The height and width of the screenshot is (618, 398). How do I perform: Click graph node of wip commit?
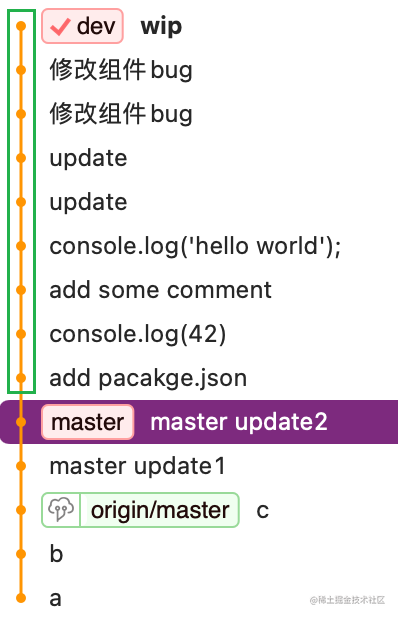(21, 26)
